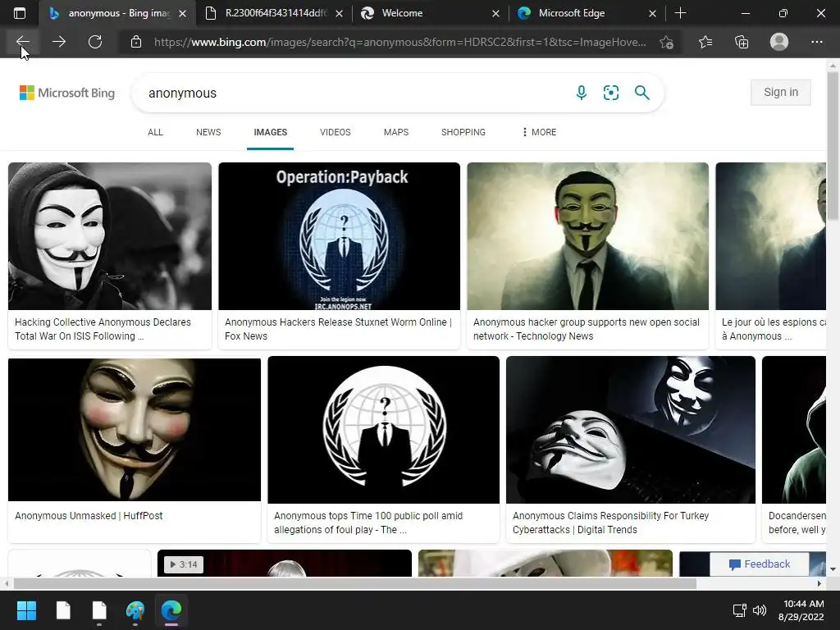The image size is (840, 630).
Task: Open 'Anonymous hacker group supports new open social' link
Action: (x=586, y=329)
